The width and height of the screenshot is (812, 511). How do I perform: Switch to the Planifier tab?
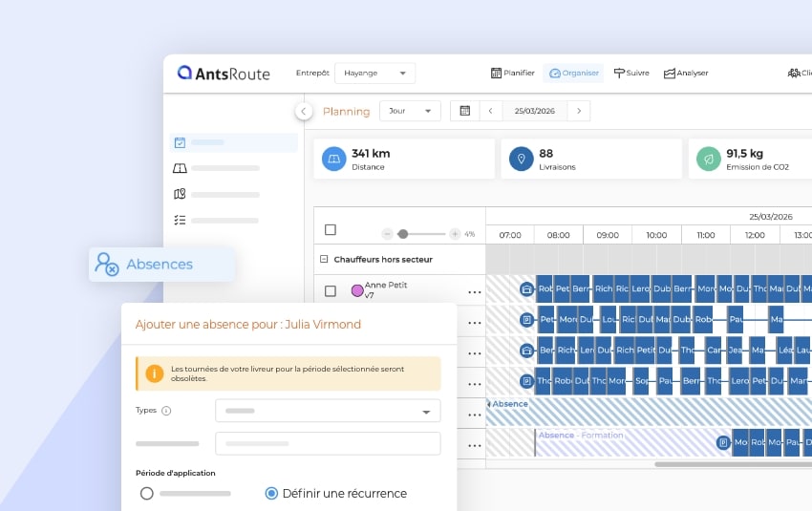click(x=512, y=73)
